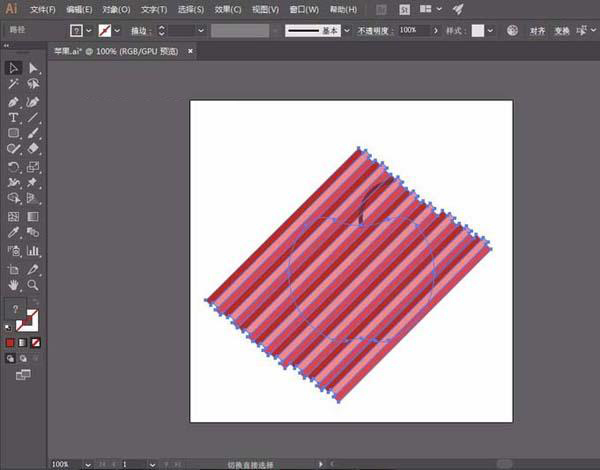Change the screen mode at toolbar bottom
The height and width of the screenshot is (470, 600).
pyautogui.click(x=23, y=374)
